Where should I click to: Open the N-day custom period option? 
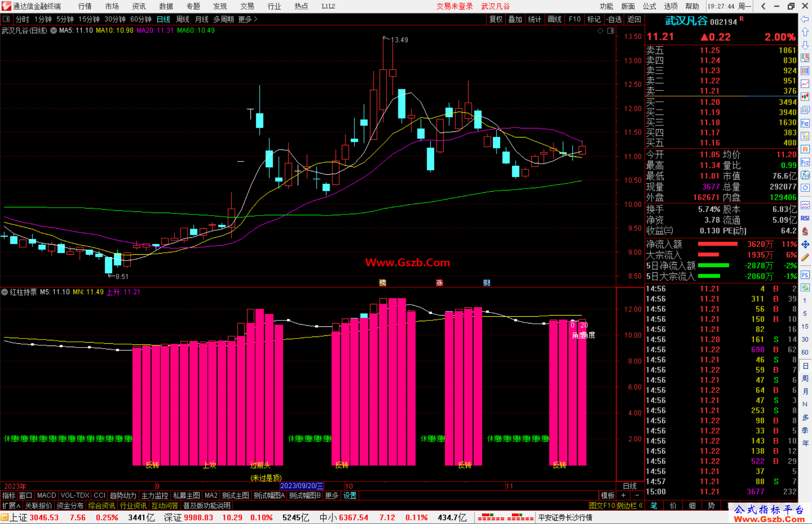click(x=805, y=404)
